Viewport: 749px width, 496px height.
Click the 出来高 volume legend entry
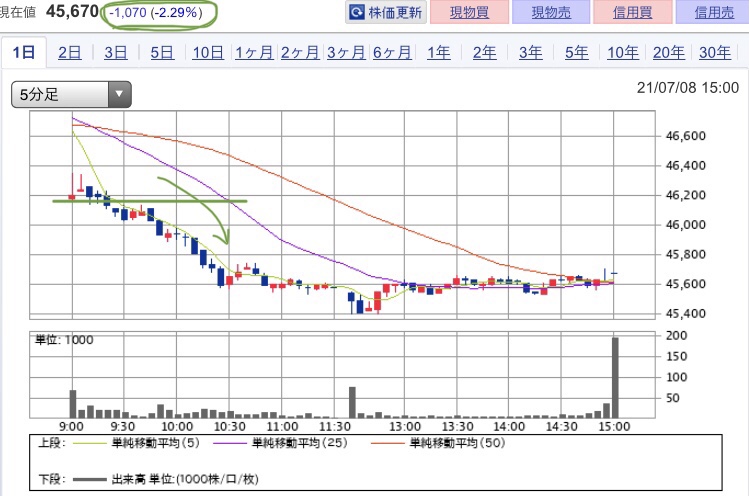click(166, 479)
